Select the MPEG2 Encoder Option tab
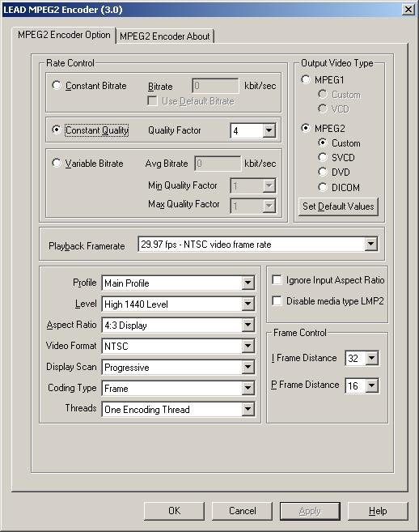This screenshot has height=532, width=419. (64, 35)
